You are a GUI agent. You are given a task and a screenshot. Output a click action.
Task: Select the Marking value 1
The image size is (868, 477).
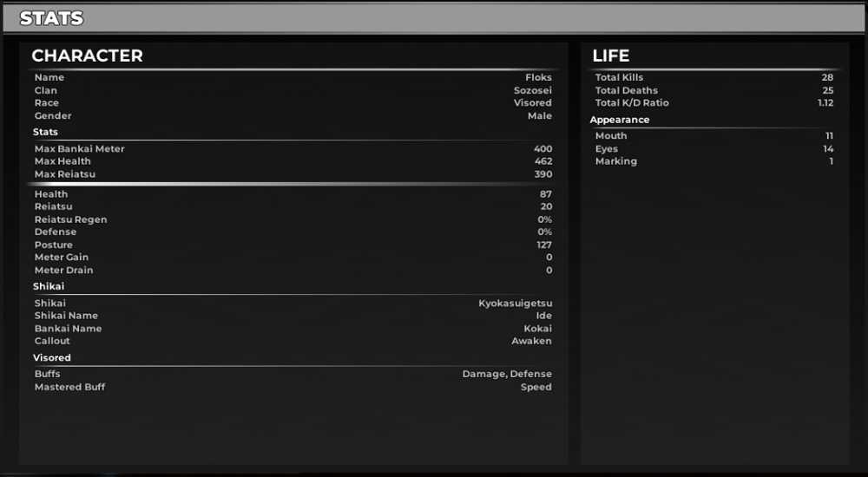[831, 161]
